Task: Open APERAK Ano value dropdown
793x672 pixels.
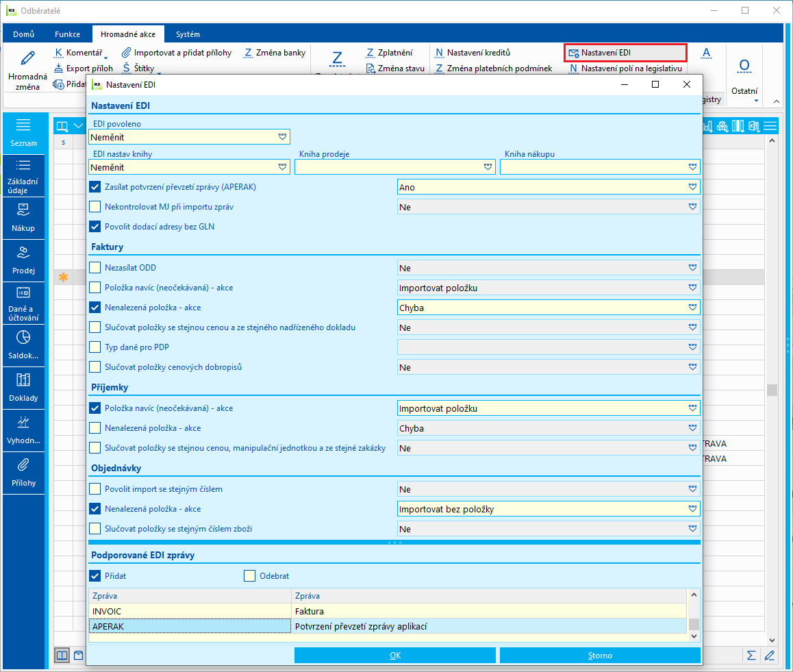Action: point(692,187)
